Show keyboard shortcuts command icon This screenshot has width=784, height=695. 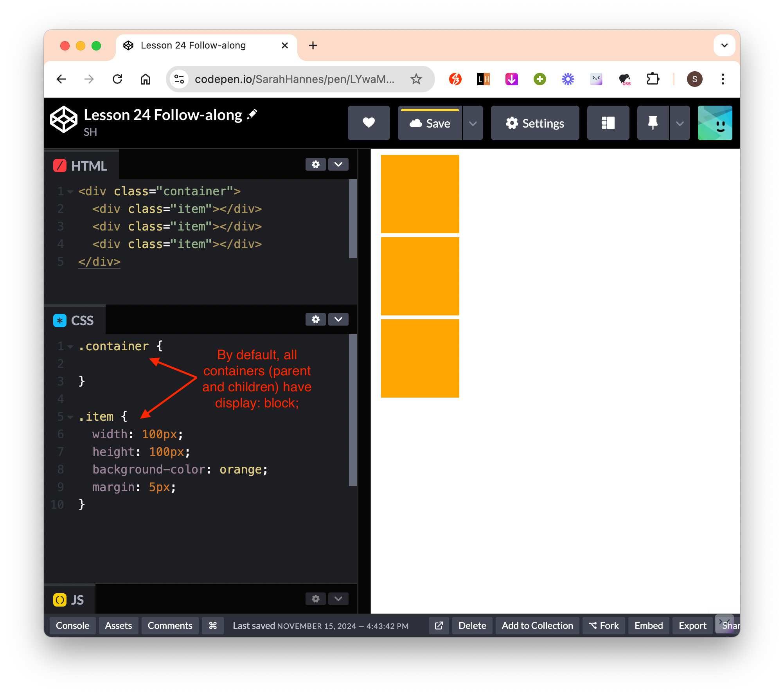point(212,625)
